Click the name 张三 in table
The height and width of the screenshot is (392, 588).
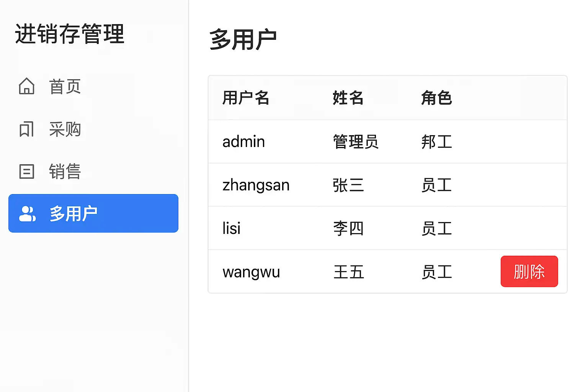tap(348, 185)
